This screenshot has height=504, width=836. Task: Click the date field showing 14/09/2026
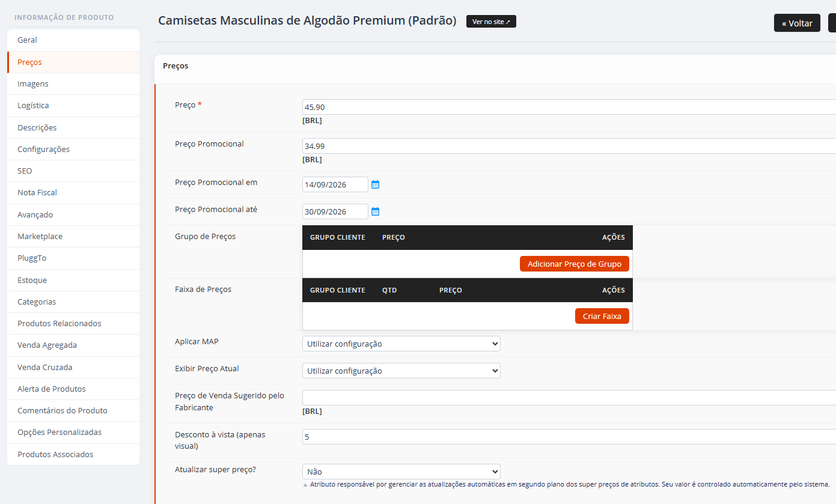click(x=335, y=184)
